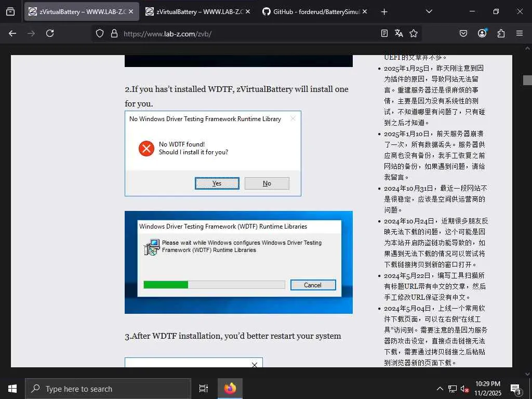Open the GitHub forderud/BatterySimulator tab

315,11
